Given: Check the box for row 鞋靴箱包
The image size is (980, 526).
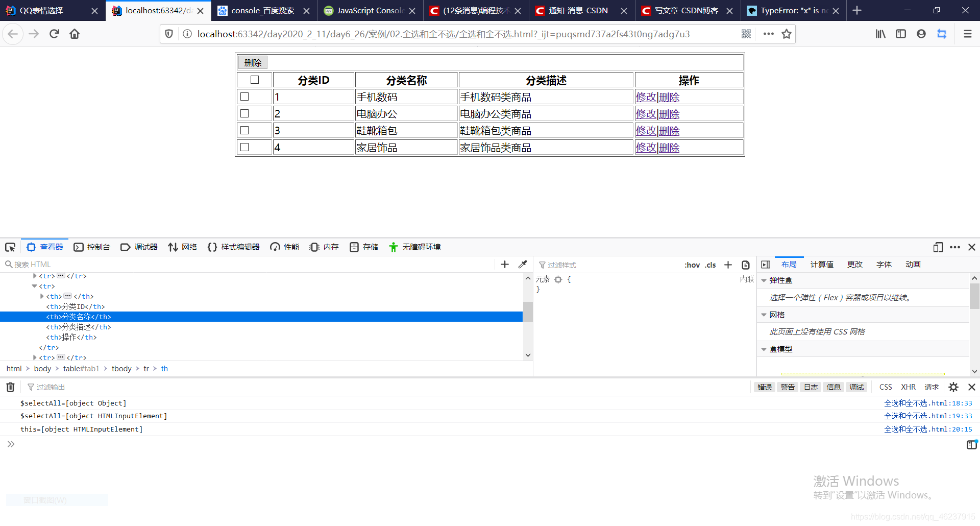Looking at the screenshot, I should coord(244,130).
